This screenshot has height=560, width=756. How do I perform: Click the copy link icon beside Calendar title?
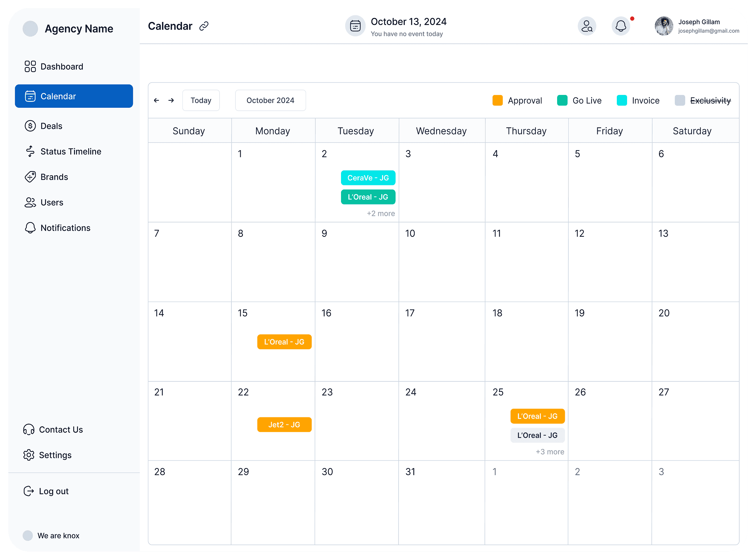pyautogui.click(x=204, y=26)
